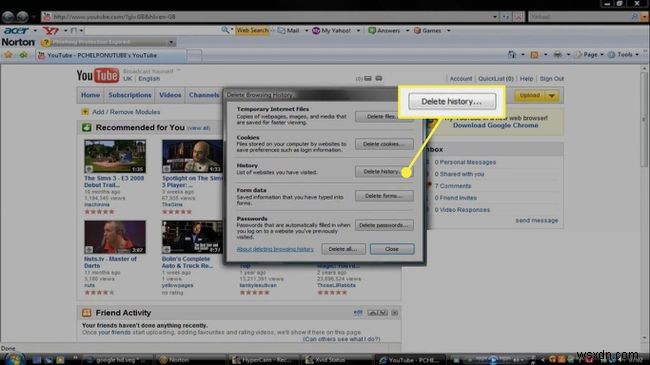Select the YouTube browser tab
The image size is (650, 365).
[x=110, y=55]
